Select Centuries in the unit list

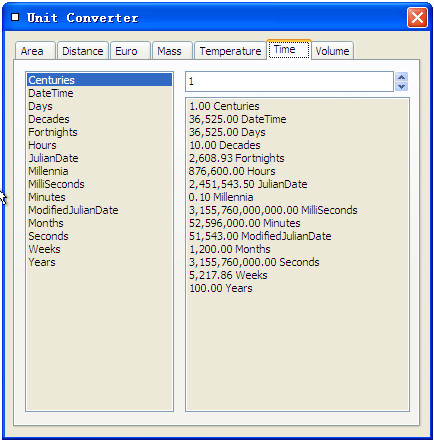[x=99, y=80]
